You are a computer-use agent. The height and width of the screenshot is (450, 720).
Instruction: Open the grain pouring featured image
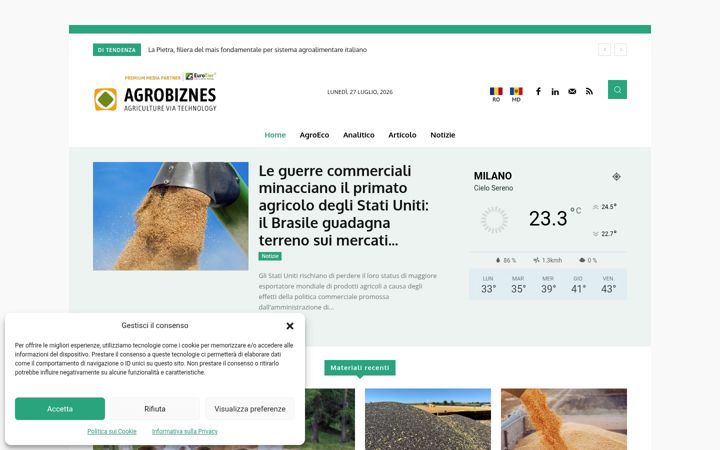(x=171, y=216)
